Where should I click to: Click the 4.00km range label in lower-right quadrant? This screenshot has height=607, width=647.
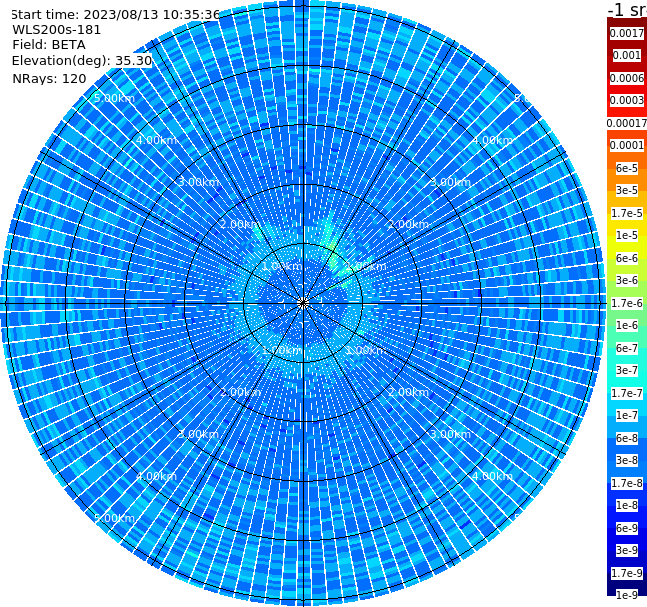(x=492, y=476)
